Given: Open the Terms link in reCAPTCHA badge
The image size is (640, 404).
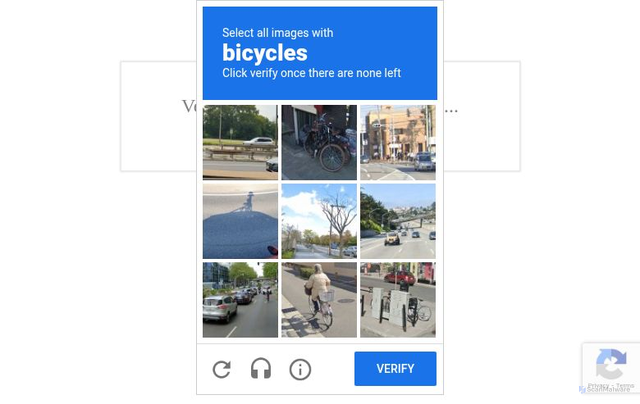Looking at the screenshot, I should 625,386.
